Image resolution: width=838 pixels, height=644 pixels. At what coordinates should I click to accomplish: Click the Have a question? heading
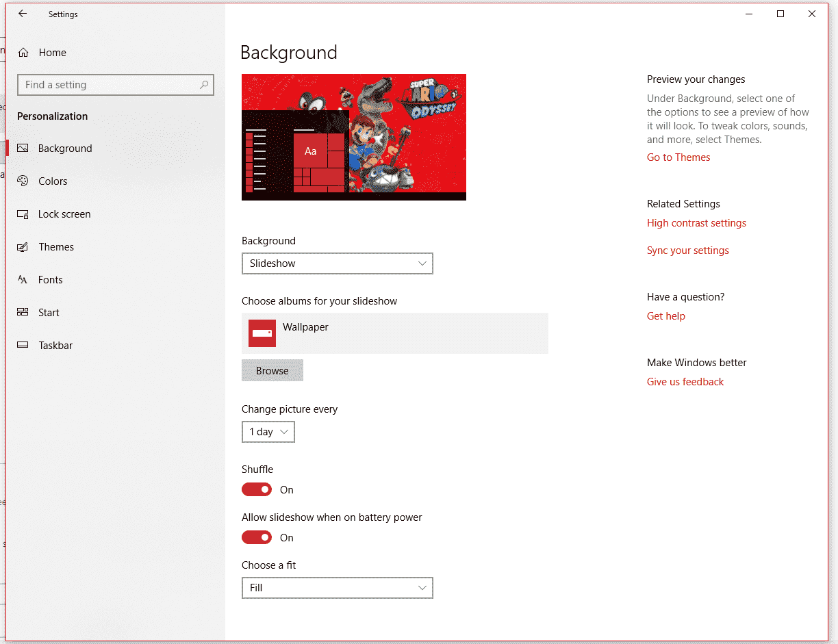tap(686, 297)
